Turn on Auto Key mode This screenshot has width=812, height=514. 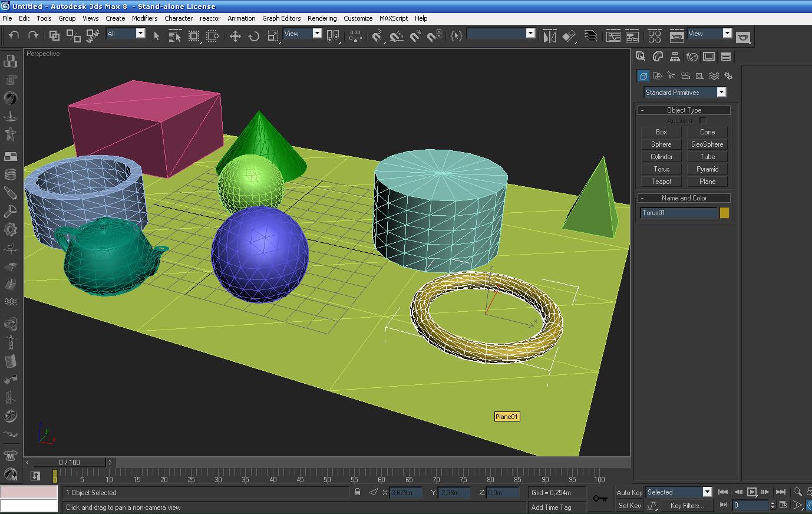point(629,493)
